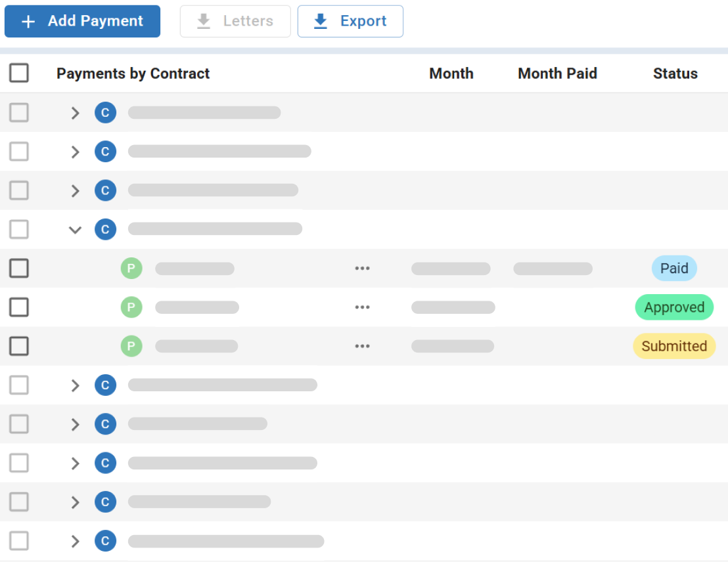Expand the first contract in the list

75,112
